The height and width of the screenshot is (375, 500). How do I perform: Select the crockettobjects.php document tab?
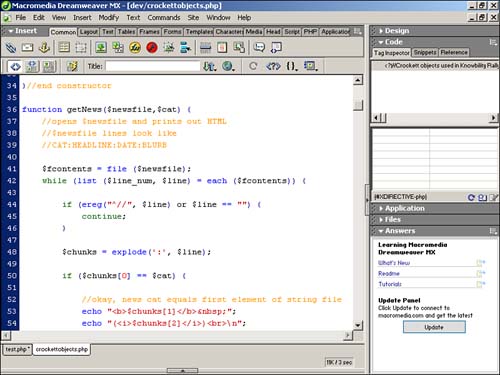pos(62,349)
